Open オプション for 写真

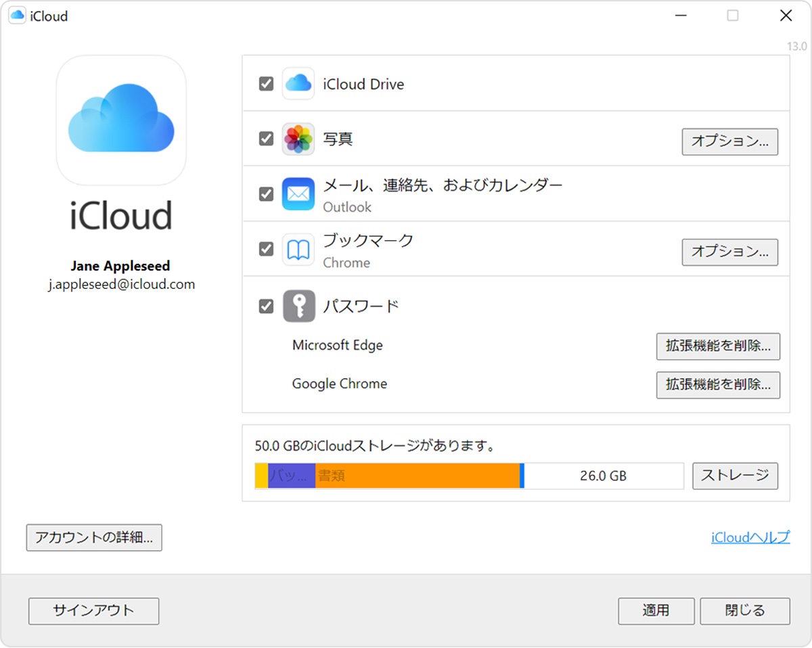coord(729,142)
